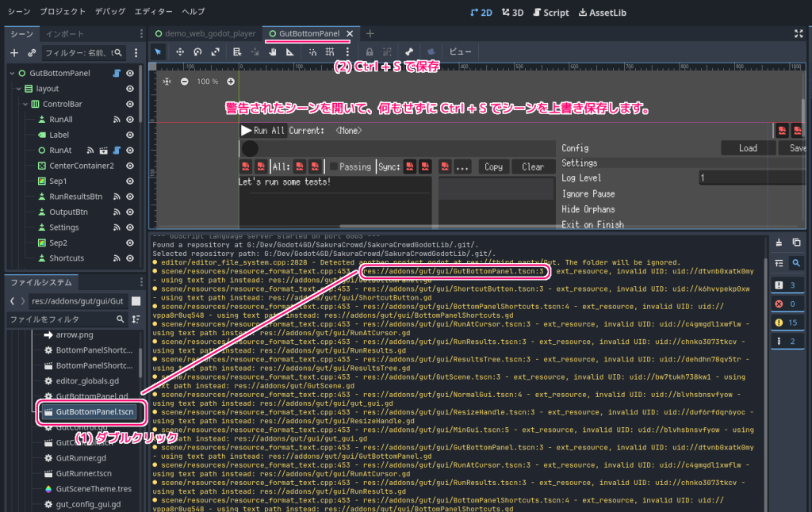
Task: Reset zoom via 100 % label
Action: coord(207,82)
